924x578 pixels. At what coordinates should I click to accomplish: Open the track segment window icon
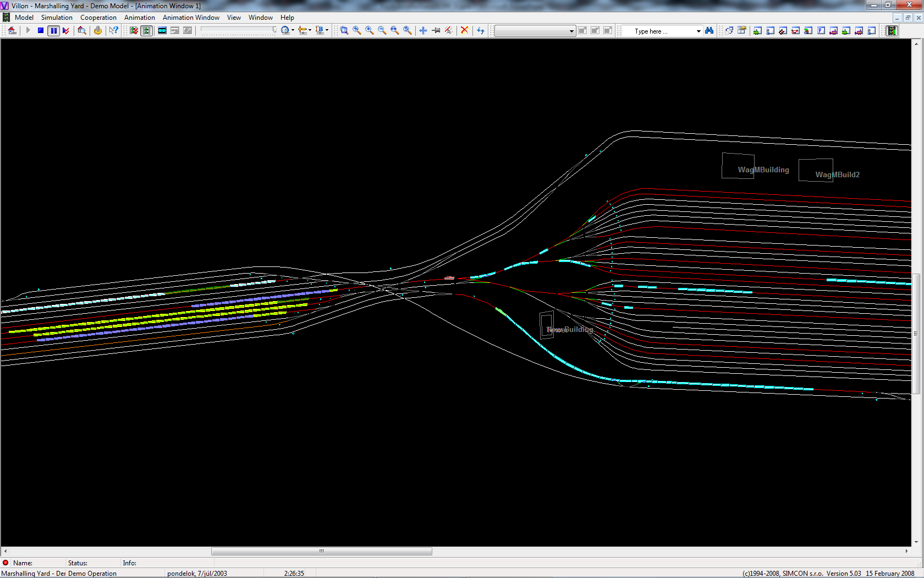coord(783,31)
